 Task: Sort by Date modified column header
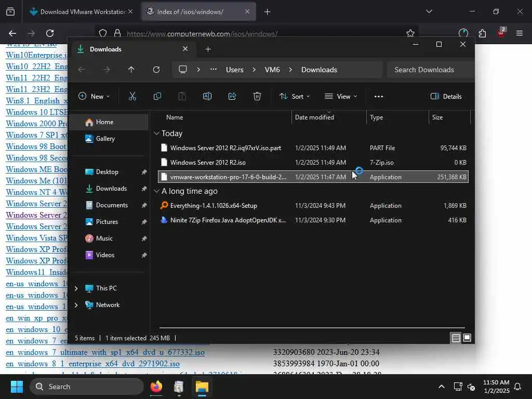tap(329, 117)
